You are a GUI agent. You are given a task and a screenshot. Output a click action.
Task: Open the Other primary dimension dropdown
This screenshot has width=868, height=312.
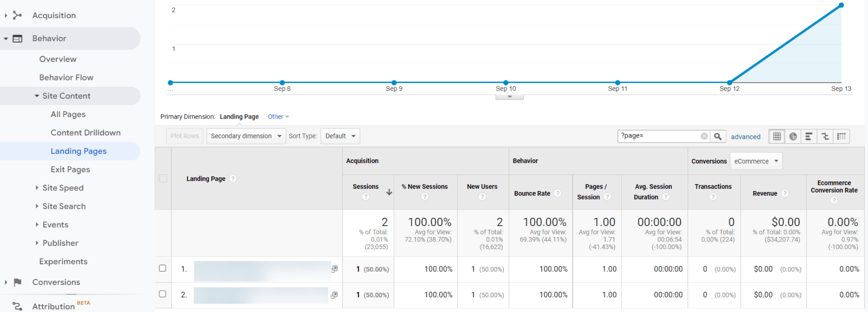(278, 117)
